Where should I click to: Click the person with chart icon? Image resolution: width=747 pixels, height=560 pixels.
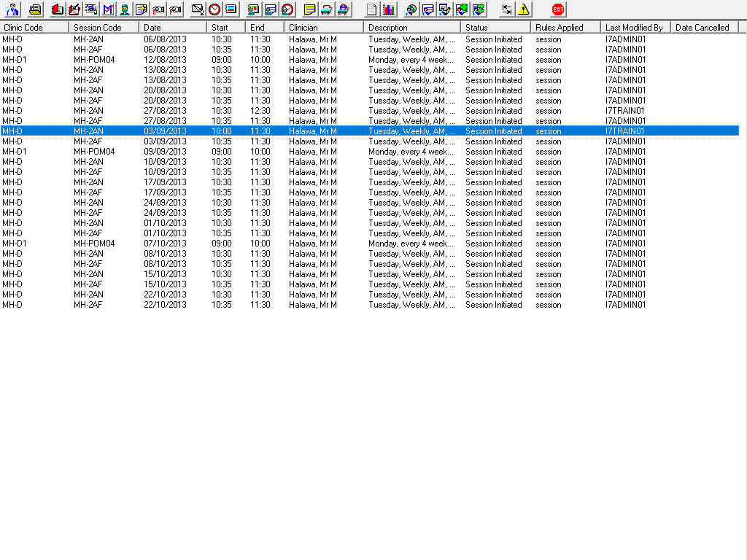(x=253, y=9)
